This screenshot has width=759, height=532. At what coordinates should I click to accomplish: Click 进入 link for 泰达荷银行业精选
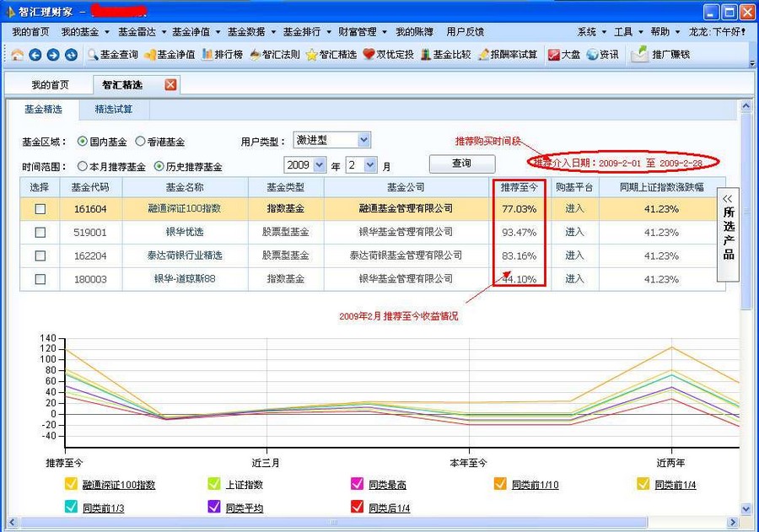click(574, 255)
